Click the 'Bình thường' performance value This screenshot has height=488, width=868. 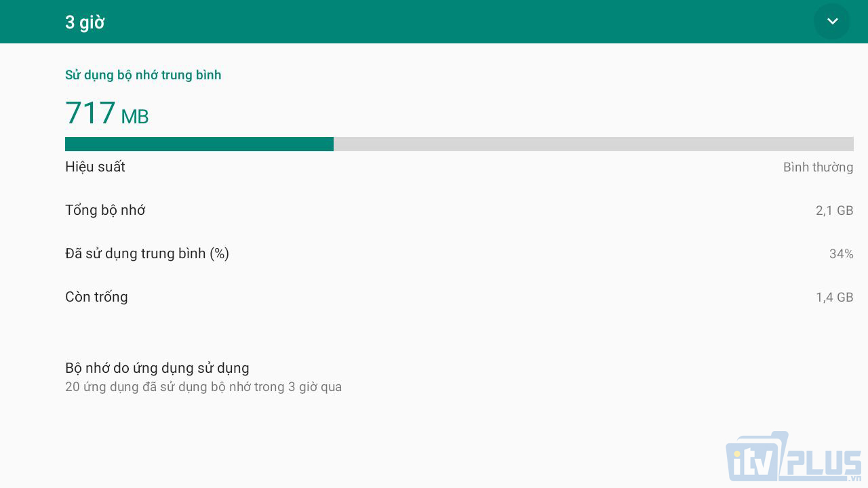pos(818,167)
